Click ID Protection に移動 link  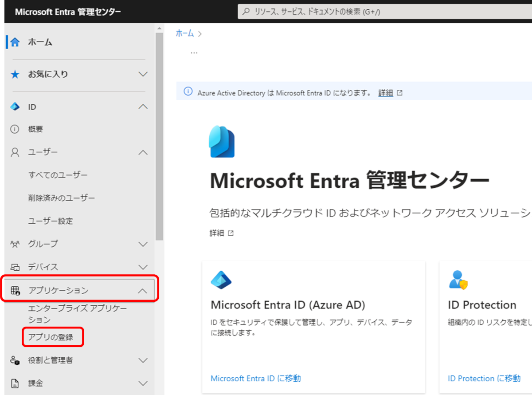[484, 378]
